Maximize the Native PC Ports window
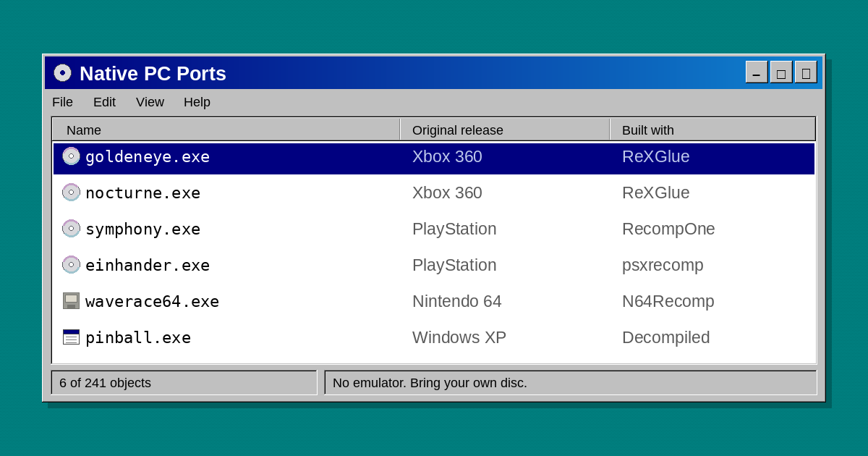This screenshot has width=868, height=456. point(781,72)
